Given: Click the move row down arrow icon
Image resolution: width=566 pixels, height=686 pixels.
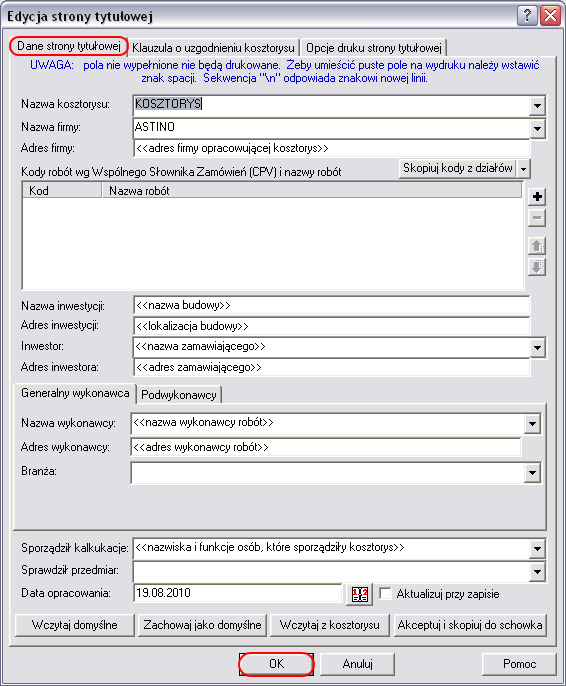Looking at the screenshot, I should point(537,266).
